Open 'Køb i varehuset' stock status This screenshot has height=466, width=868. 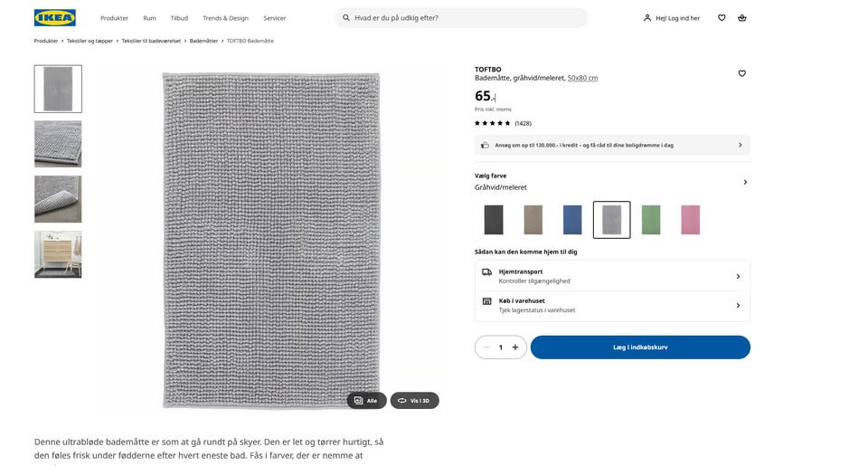[x=612, y=306]
